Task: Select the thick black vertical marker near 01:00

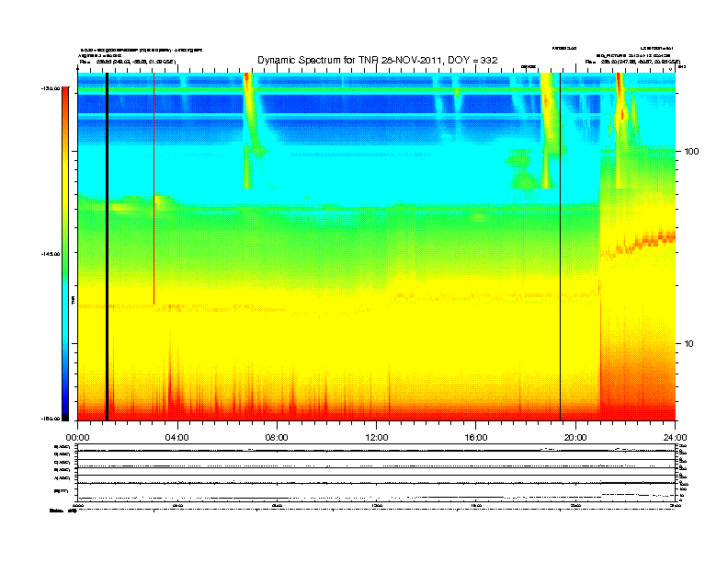Action: (x=108, y=247)
